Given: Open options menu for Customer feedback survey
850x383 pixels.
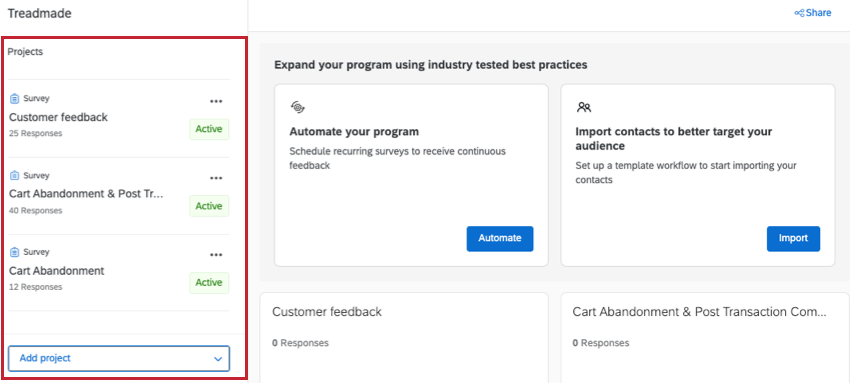Looking at the screenshot, I should [x=216, y=101].
